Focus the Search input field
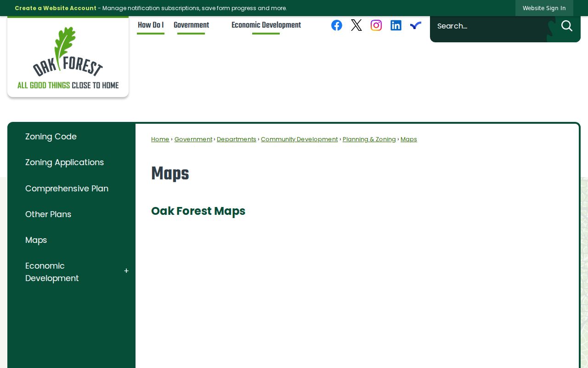588x368 pixels. 489,26
